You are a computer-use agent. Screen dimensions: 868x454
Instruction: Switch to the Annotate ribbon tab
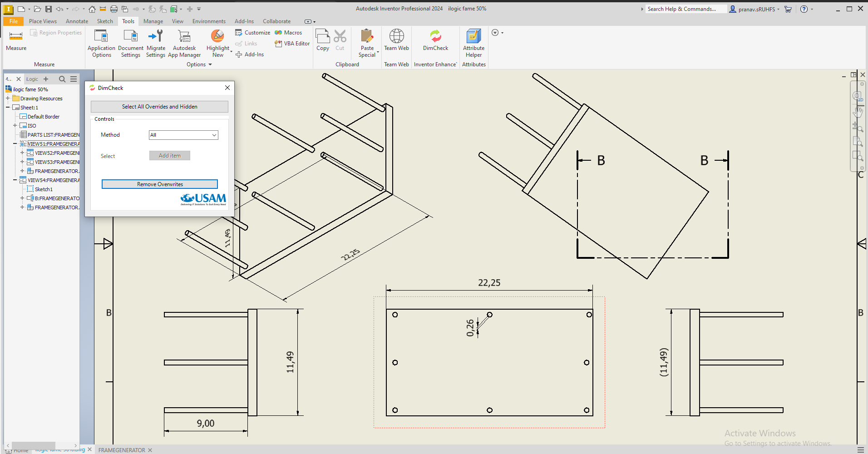[x=77, y=21]
